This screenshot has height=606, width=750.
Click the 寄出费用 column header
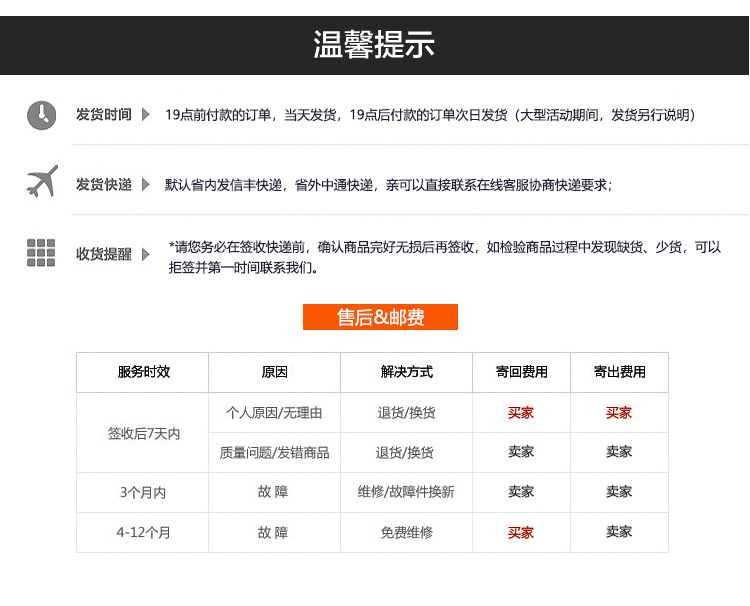click(x=619, y=372)
